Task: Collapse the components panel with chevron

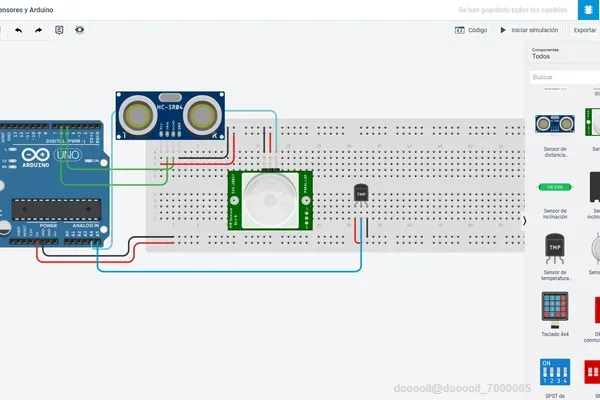Action: pos(525,221)
